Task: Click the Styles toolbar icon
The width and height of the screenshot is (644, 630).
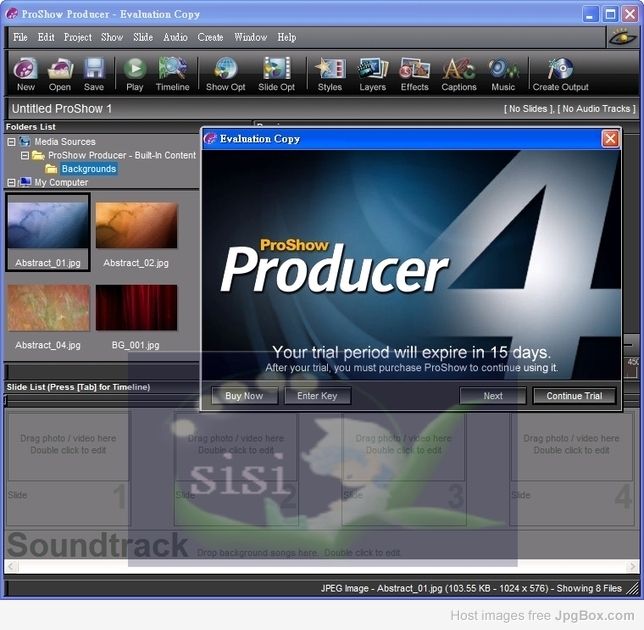Action: tap(329, 72)
